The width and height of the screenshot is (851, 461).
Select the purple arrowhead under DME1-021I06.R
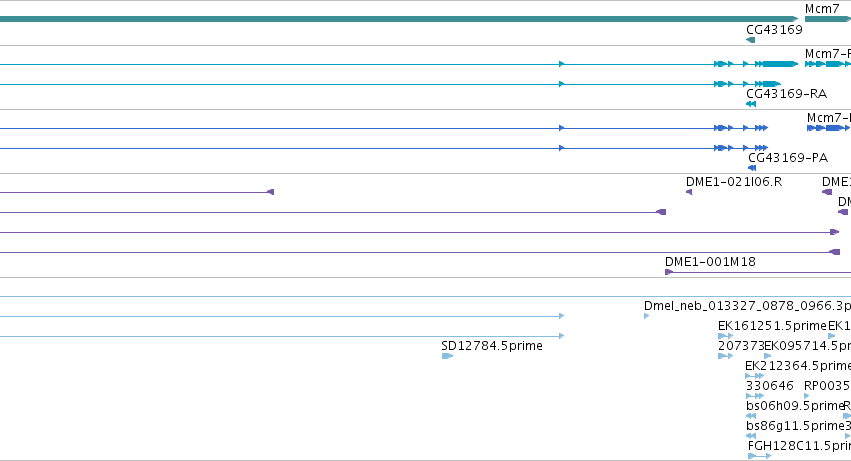coord(689,192)
